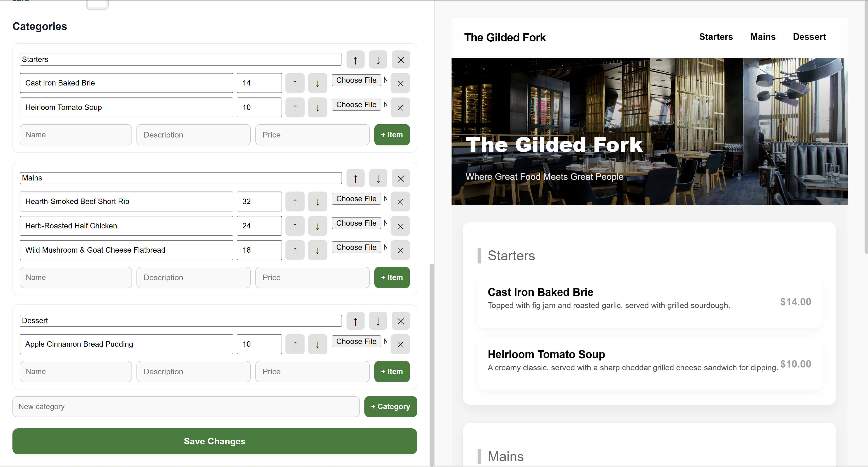Screen dimensions: 868x467
Task: Choose File for Cast Iron Baked Brie
Action: 356,80
